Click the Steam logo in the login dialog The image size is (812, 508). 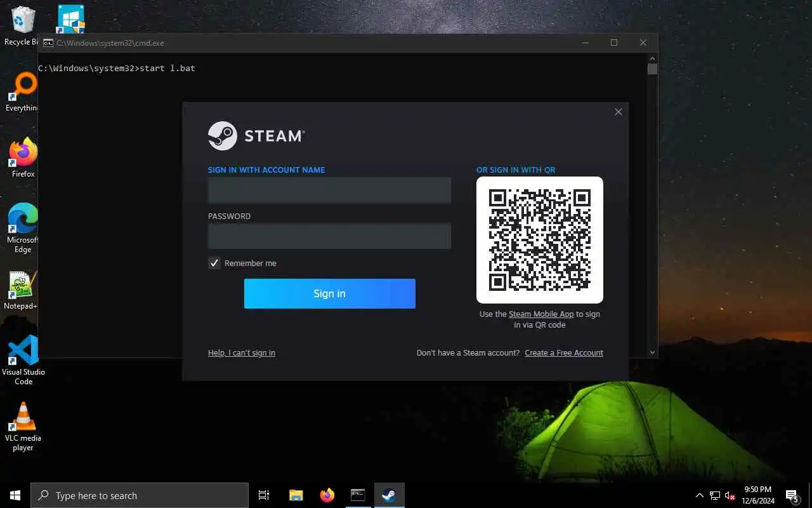[x=256, y=135]
